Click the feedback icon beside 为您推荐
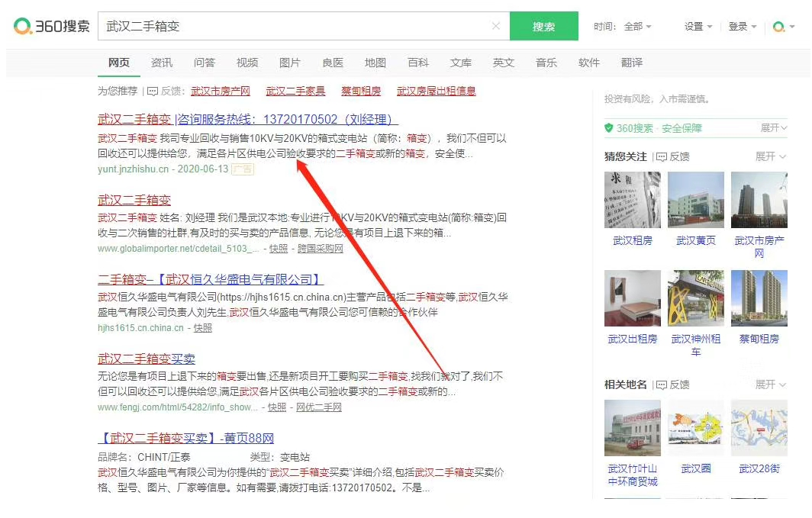This screenshot has width=812, height=518. click(x=153, y=92)
